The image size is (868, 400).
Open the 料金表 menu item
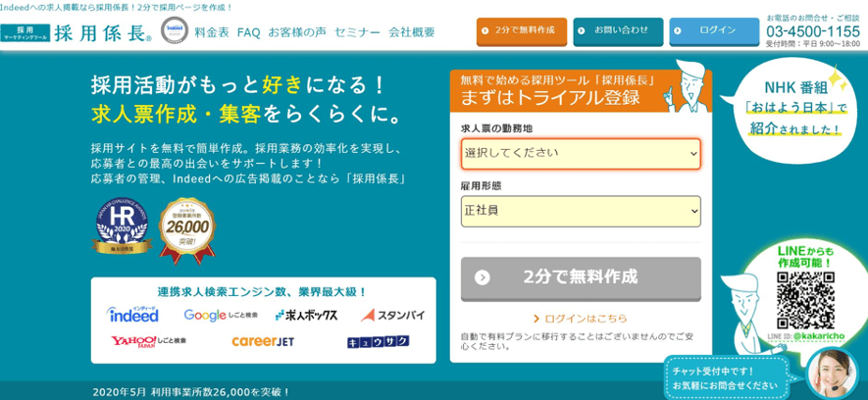[x=212, y=32]
